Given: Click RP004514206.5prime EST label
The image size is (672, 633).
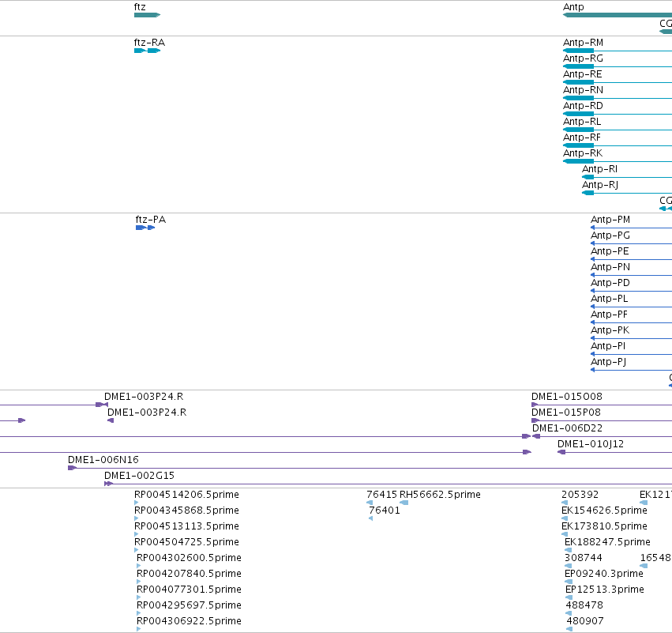Looking at the screenshot, I should pyautogui.click(x=186, y=495).
